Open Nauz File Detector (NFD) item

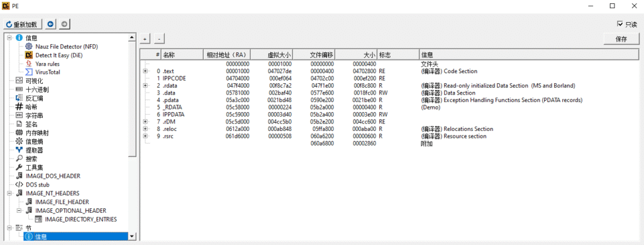[67, 47]
